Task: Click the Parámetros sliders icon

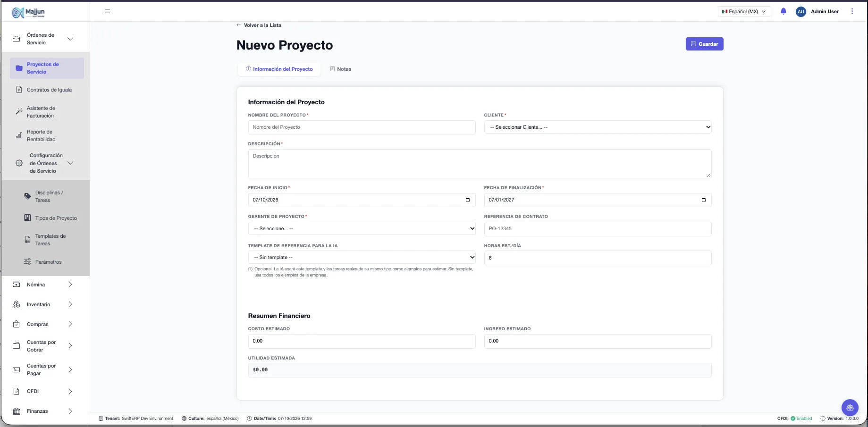Action: pos(27,262)
